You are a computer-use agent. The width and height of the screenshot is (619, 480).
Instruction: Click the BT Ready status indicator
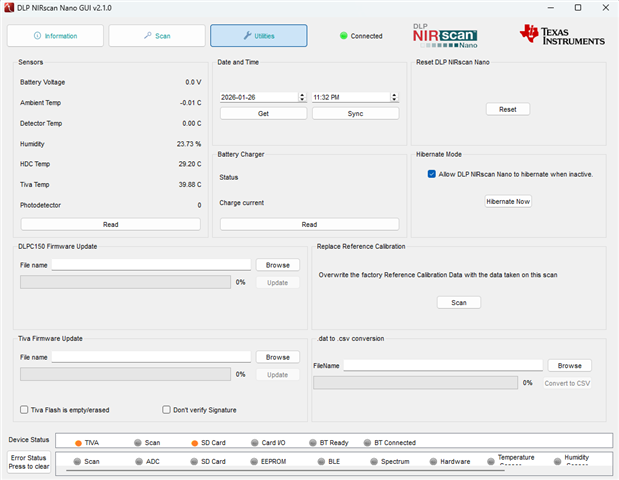313,443
